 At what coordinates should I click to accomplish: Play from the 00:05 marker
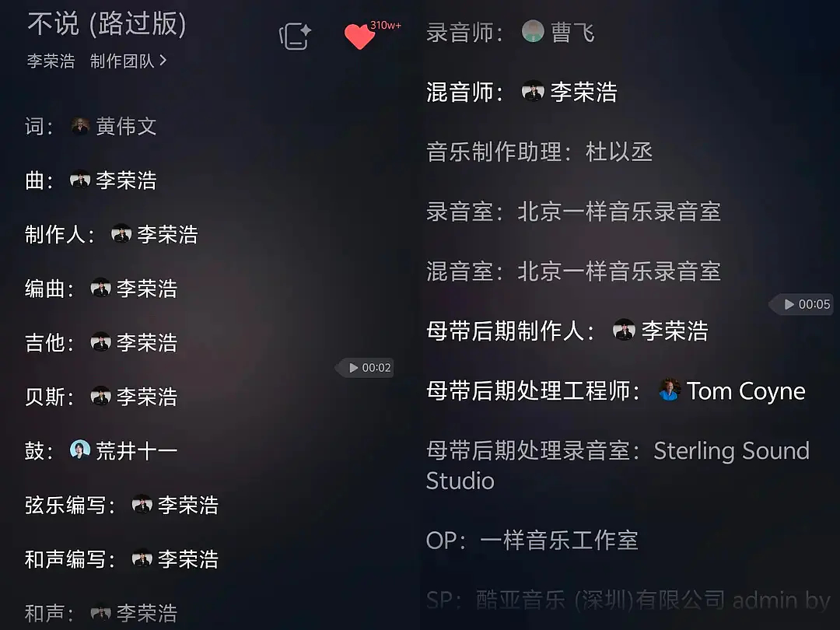tap(803, 304)
